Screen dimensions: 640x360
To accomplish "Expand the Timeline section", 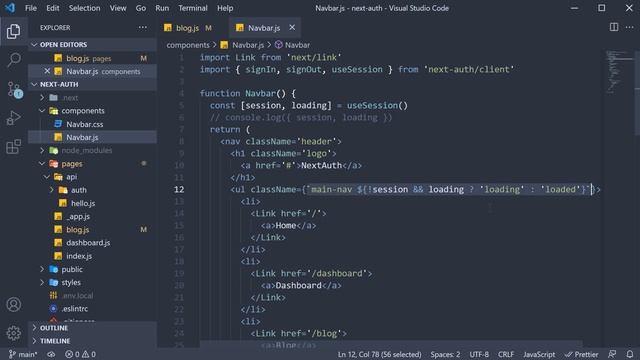I will [92, 341].
